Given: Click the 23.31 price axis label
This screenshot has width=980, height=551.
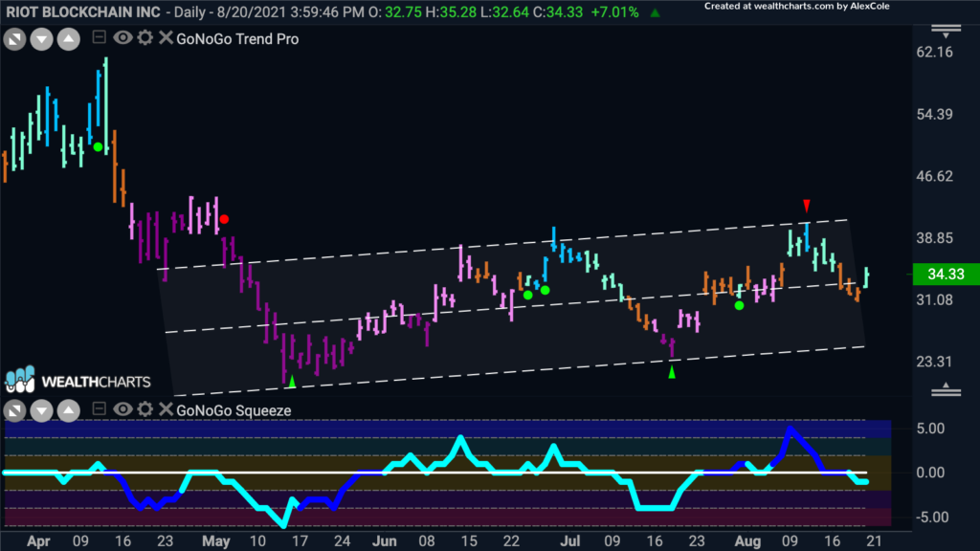Looking at the screenshot, I should click(x=934, y=362).
